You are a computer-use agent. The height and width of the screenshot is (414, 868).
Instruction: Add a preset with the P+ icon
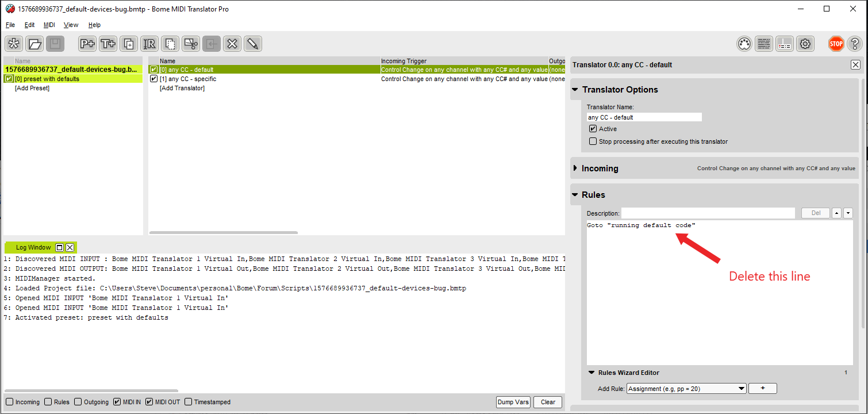click(87, 43)
